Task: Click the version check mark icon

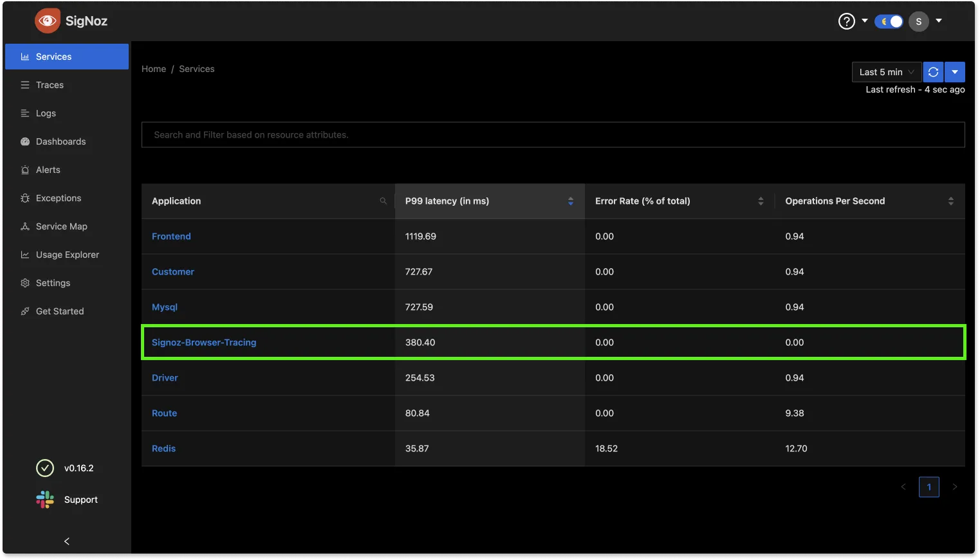Action: 45,468
